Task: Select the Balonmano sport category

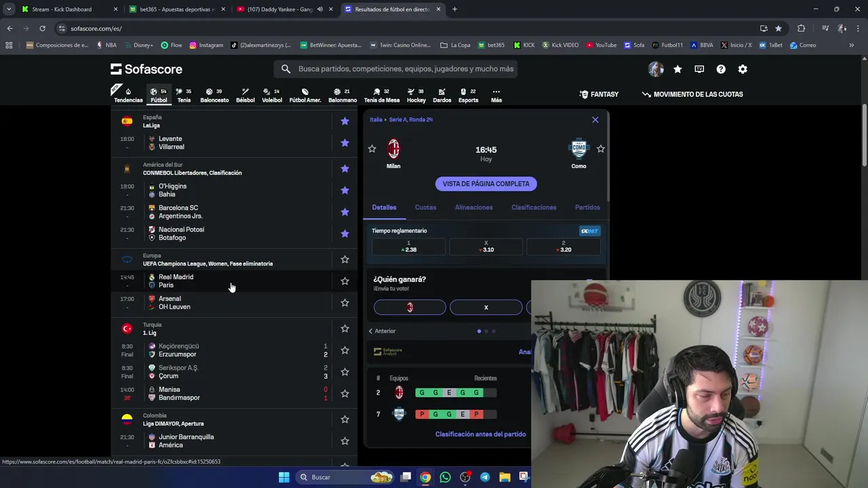Action: click(342, 95)
